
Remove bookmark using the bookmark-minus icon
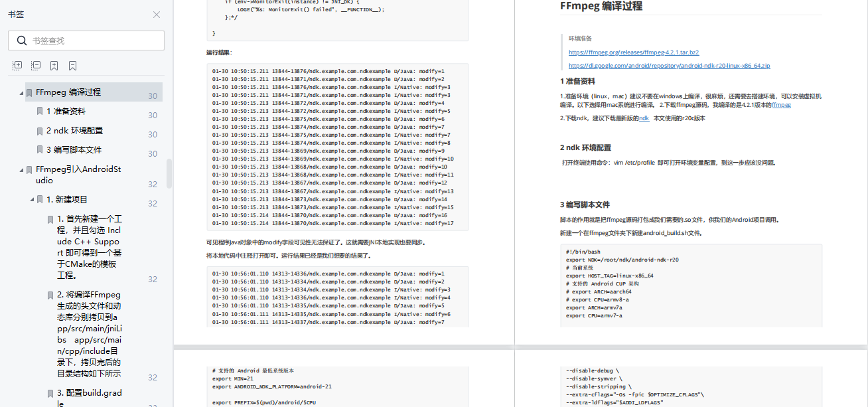(x=72, y=65)
